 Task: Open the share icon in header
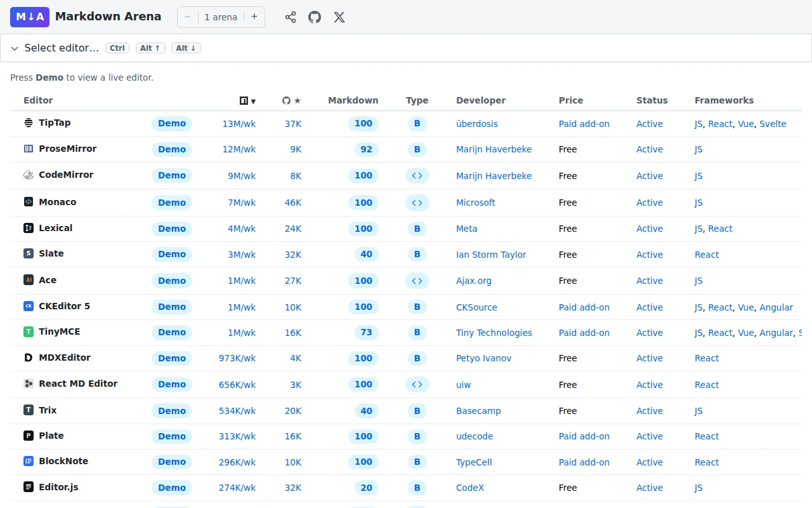click(291, 17)
